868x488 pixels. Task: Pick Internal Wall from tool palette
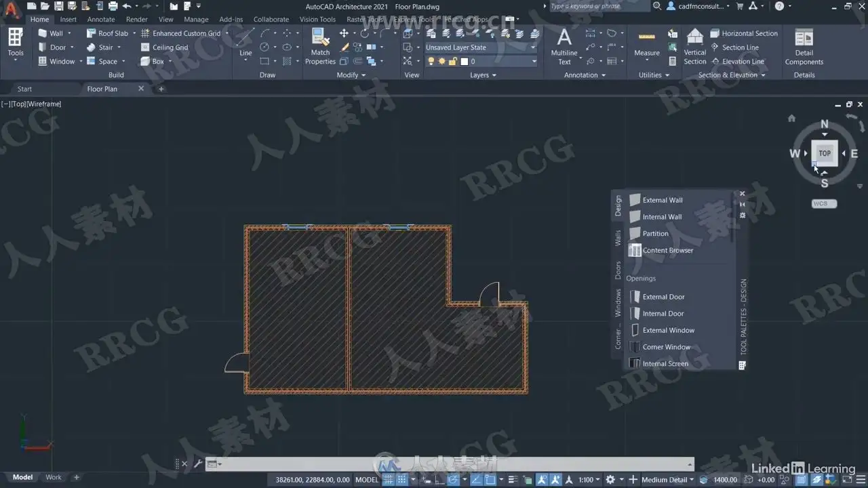(x=655, y=217)
